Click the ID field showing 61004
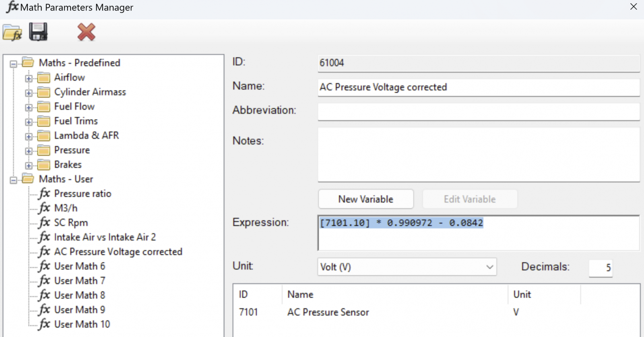 click(479, 63)
